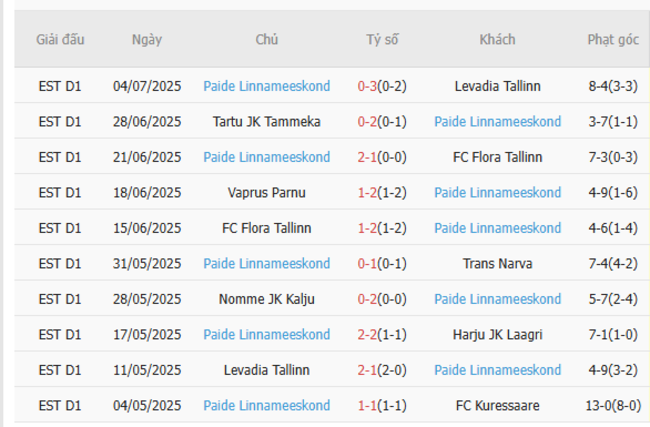Click the Tỷ số column header
Image resolution: width=650 pixels, height=427 pixels.
(x=381, y=40)
